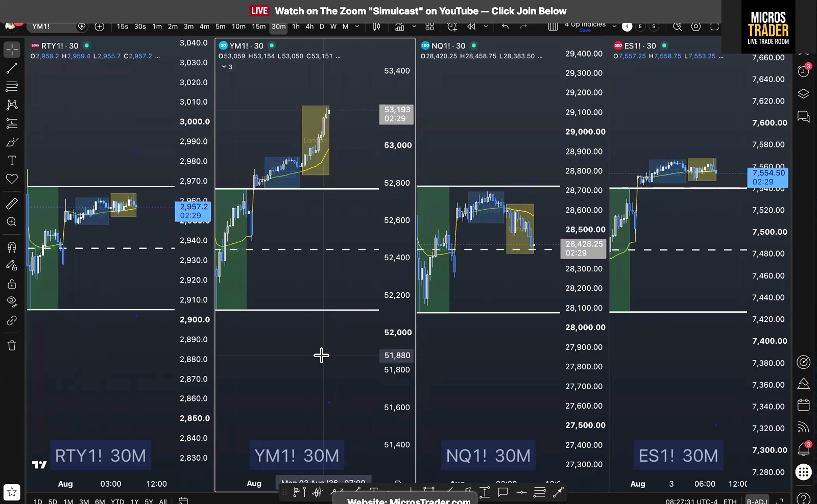Open chart settings hexagon icon
Screen dimensions: 817x504
pyautogui.click(x=695, y=27)
